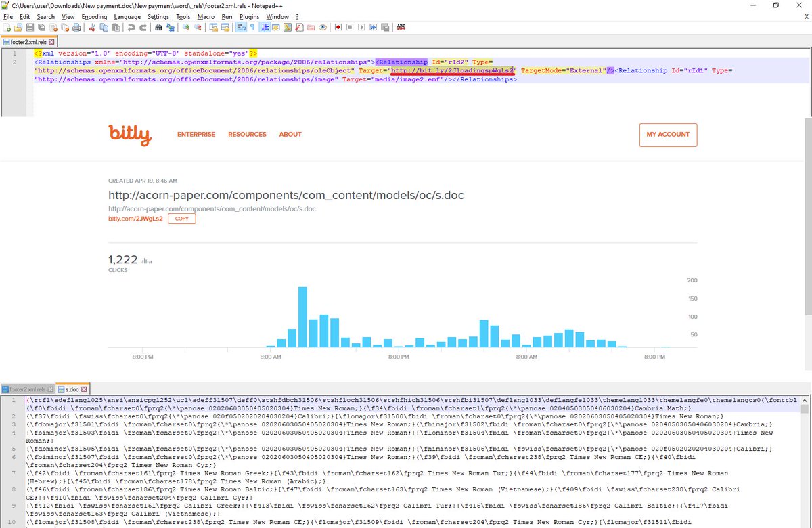Screen dimensions: 812x528
Task: Open the Function List panel icon
Action: tap(299, 28)
